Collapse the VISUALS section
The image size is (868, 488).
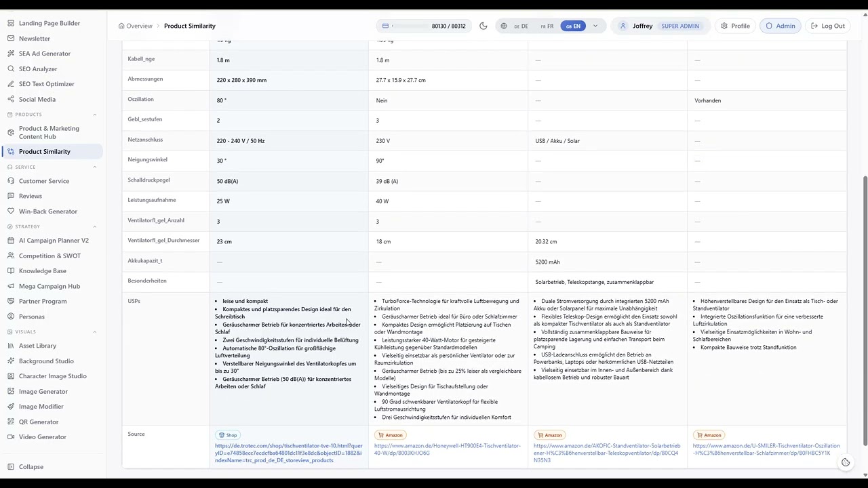pos(95,332)
